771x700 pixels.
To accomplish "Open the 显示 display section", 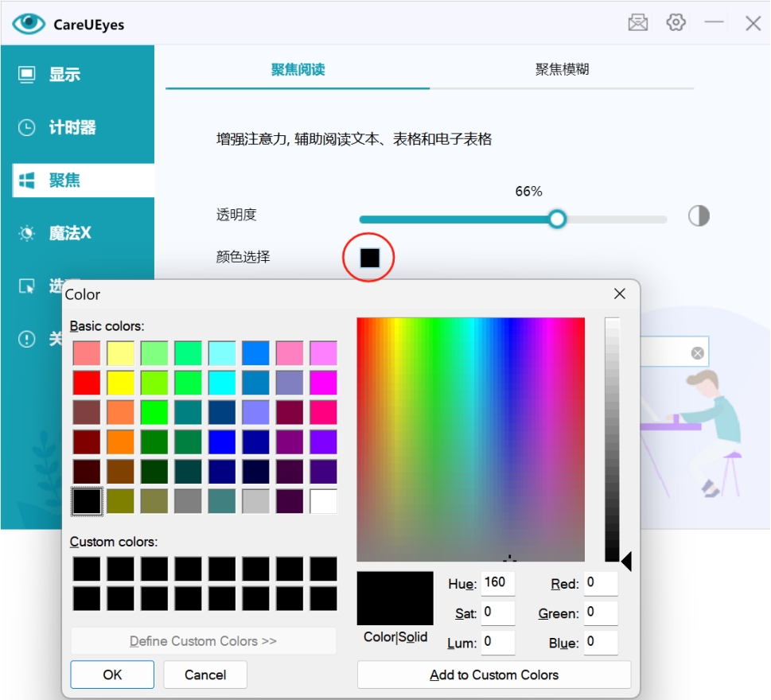I will (64, 75).
